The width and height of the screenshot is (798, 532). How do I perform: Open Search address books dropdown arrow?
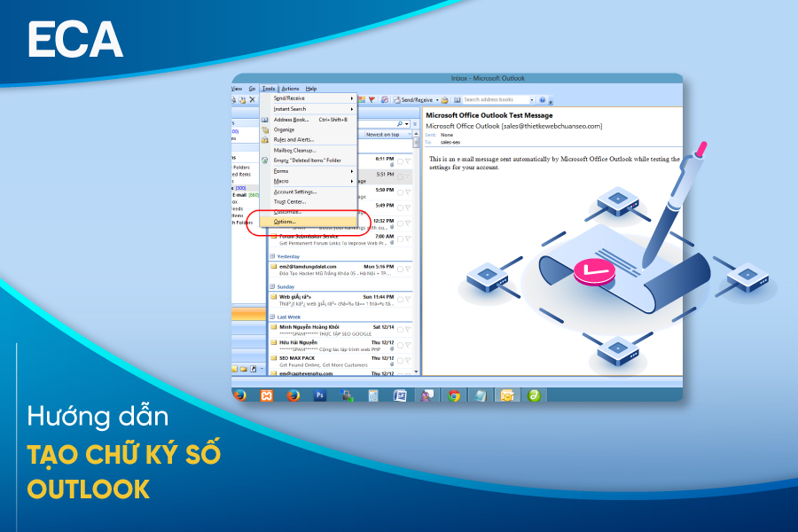coord(532,100)
